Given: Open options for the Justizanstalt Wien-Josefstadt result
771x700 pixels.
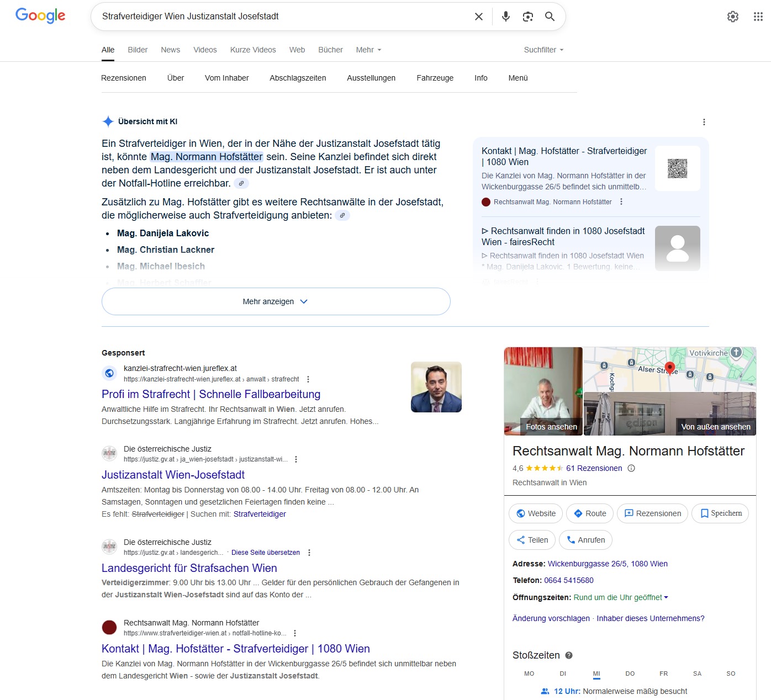Looking at the screenshot, I should pos(296,459).
